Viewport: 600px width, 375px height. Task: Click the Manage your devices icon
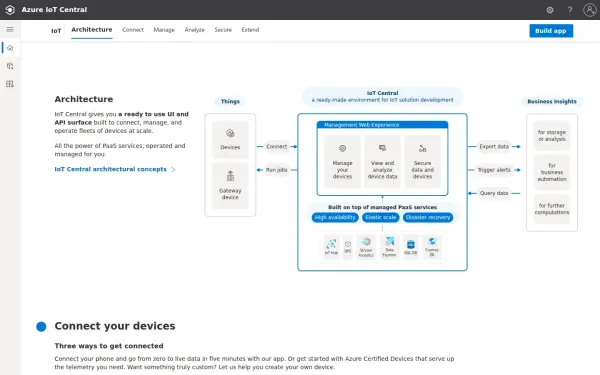click(342, 148)
